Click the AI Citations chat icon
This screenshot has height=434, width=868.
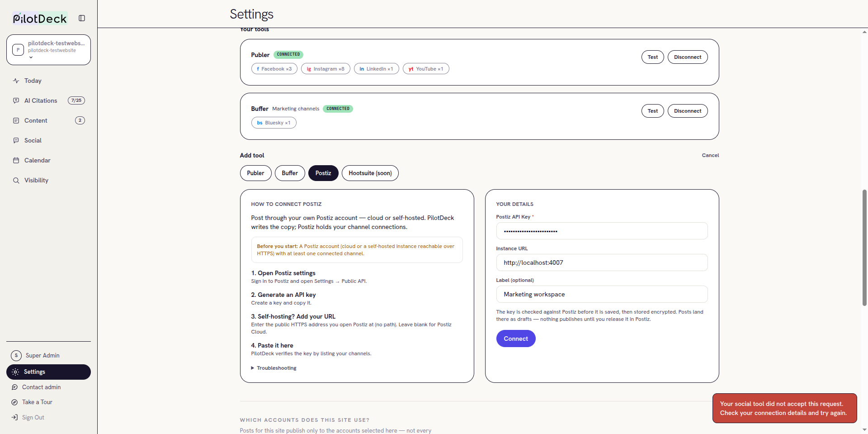(x=16, y=100)
